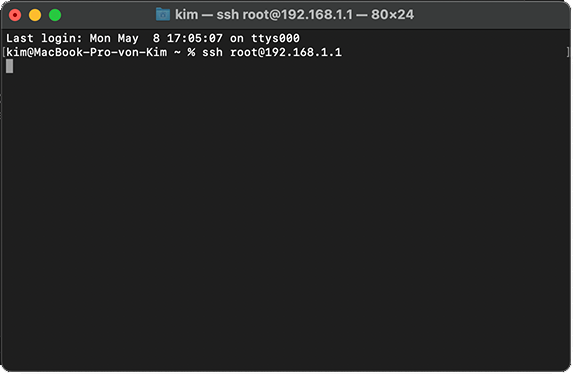Click the 17:05:07 timestamp
The height and width of the screenshot is (374, 573).
(x=194, y=38)
